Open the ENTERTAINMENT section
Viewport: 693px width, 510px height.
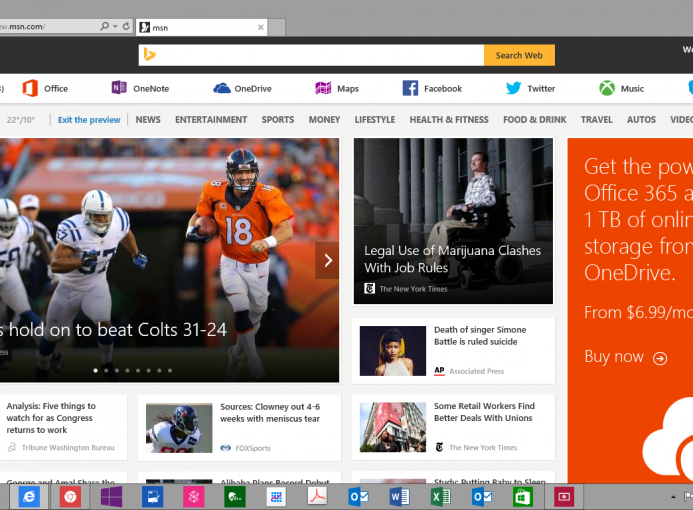[x=211, y=120]
